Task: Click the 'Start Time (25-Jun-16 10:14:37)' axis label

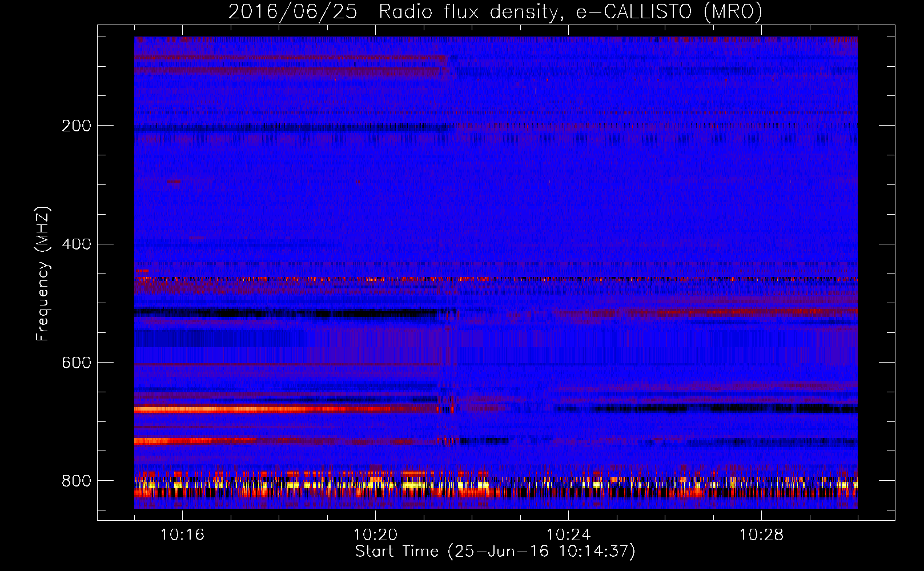Action: pos(495,552)
